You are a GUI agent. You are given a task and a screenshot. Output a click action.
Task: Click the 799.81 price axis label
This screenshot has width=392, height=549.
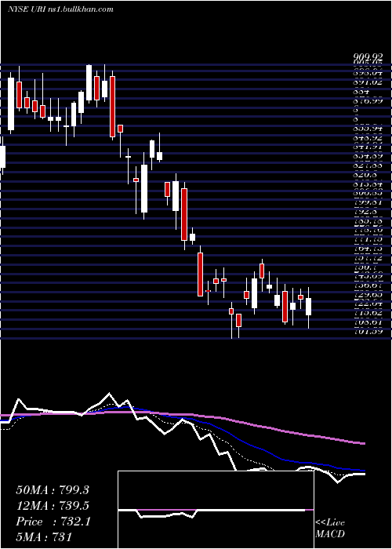(368, 202)
